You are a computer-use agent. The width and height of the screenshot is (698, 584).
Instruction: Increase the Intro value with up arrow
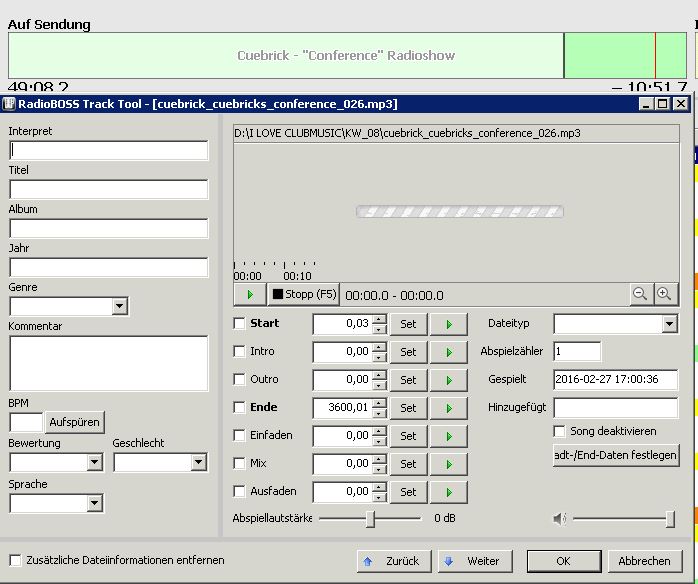pos(379,347)
